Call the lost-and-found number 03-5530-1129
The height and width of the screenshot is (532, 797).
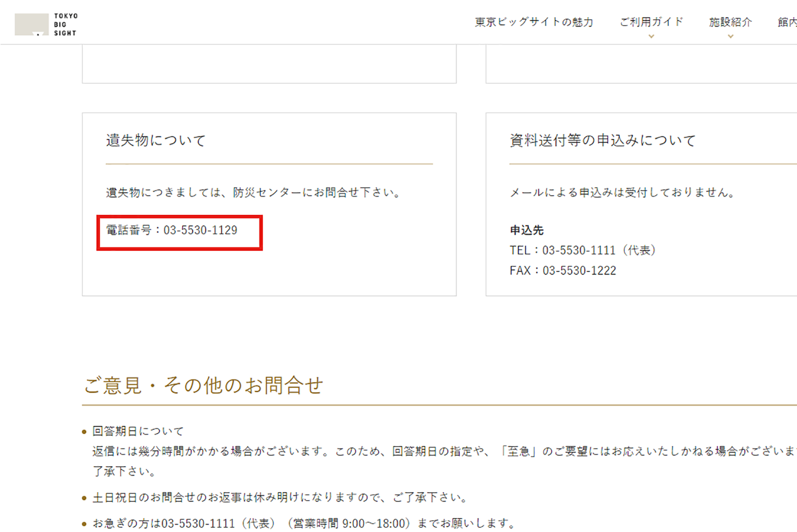(200, 231)
